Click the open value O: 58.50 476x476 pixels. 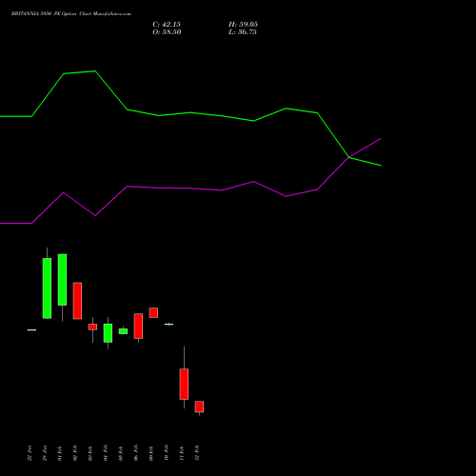167,32
